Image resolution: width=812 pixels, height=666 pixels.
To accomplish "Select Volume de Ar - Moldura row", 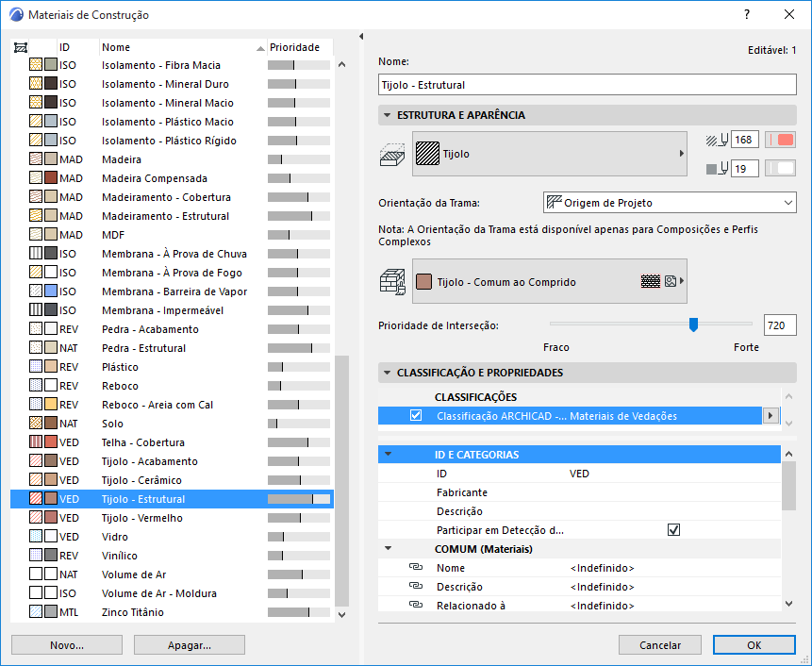I will tap(172, 593).
